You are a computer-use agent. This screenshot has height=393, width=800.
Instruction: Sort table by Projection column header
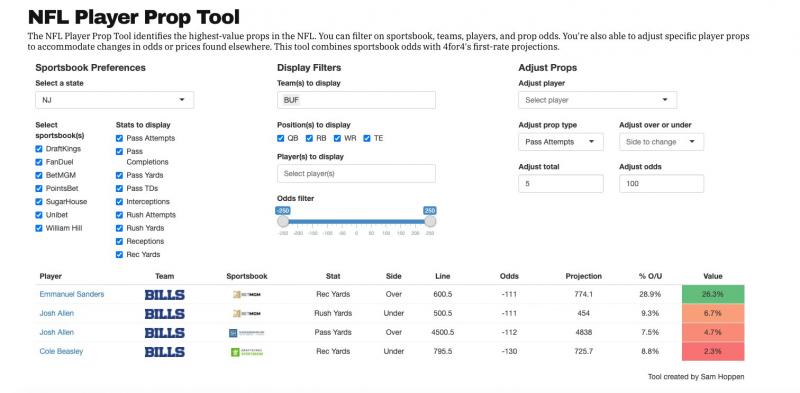tap(584, 276)
